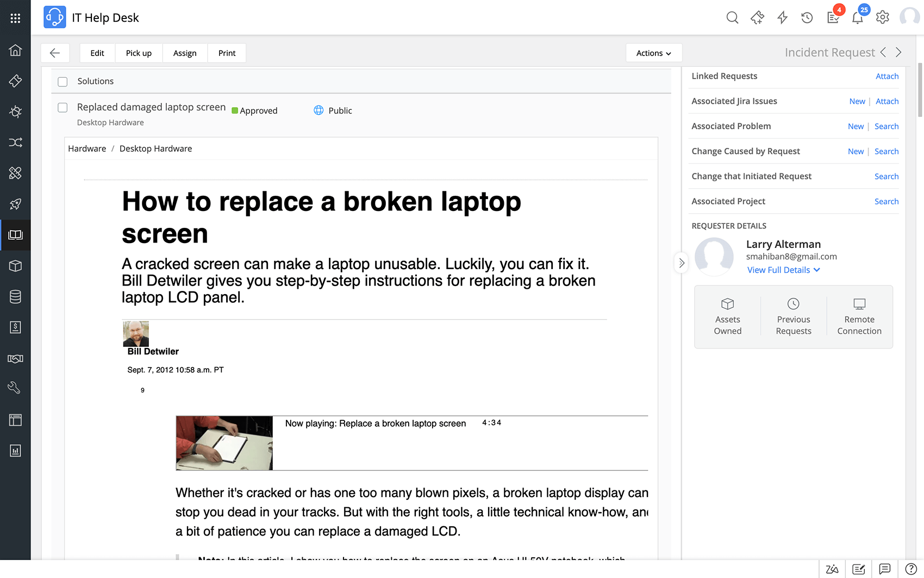Open the Assets cube icon in sidebar
This screenshot has height=578, width=924.
click(15, 266)
